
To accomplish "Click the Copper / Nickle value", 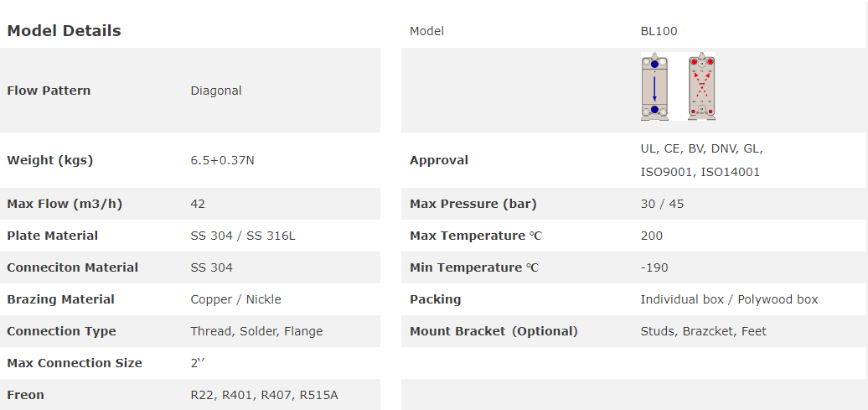I will tap(235, 299).
